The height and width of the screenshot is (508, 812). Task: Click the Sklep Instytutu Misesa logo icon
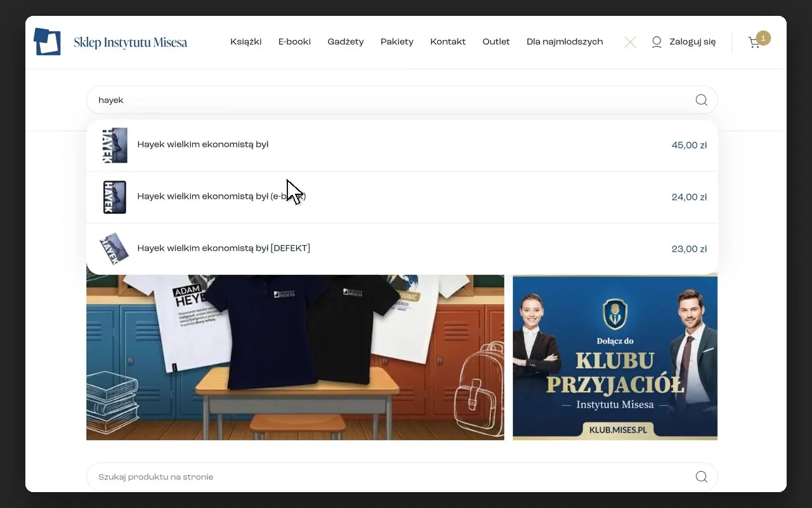tap(48, 42)
